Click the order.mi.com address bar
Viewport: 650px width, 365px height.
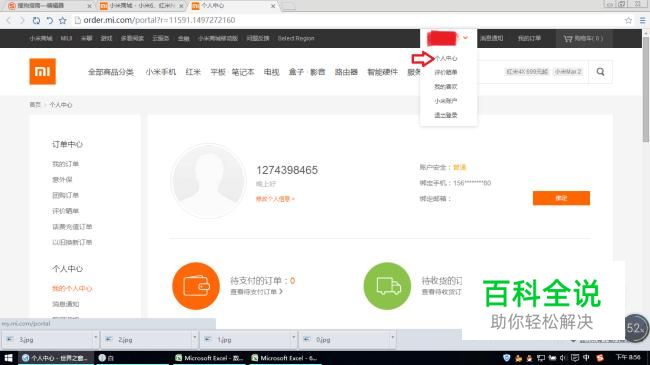348,20
